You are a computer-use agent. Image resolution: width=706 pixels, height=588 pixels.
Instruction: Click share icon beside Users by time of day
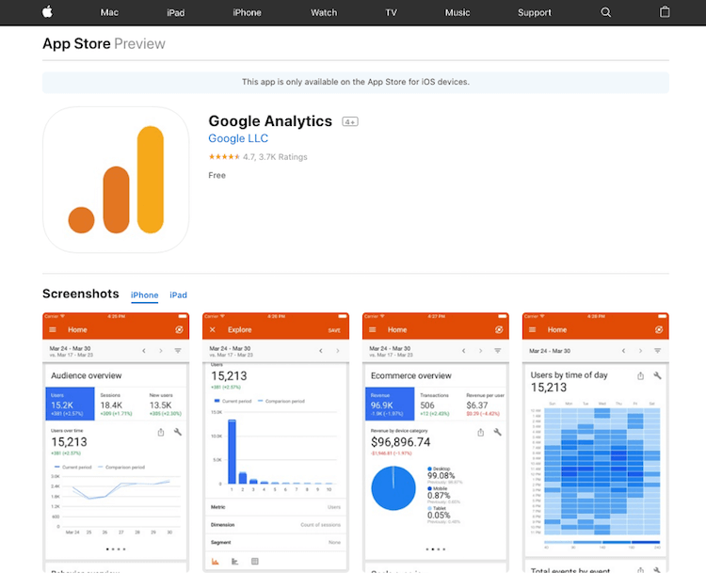(x=640, y=375)
